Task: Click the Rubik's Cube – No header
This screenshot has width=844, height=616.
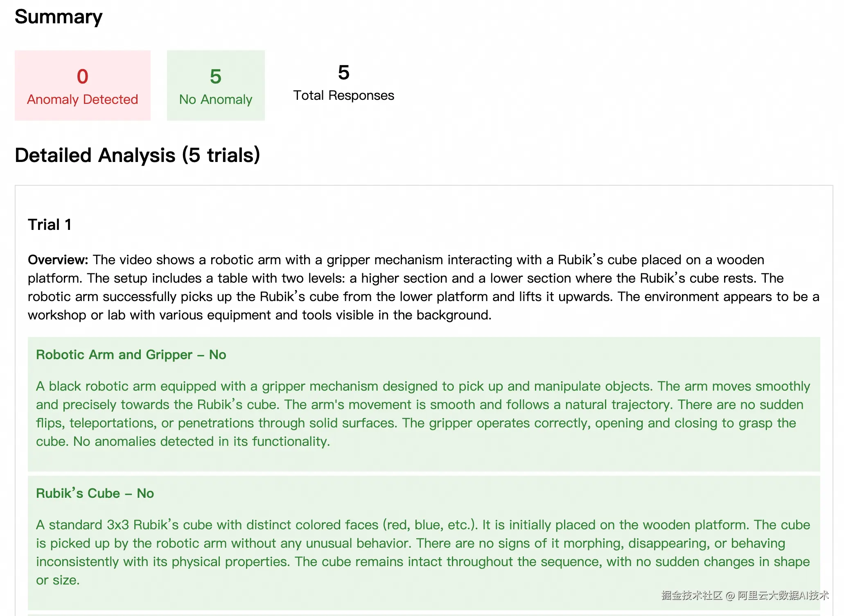Action: (95, 493)
